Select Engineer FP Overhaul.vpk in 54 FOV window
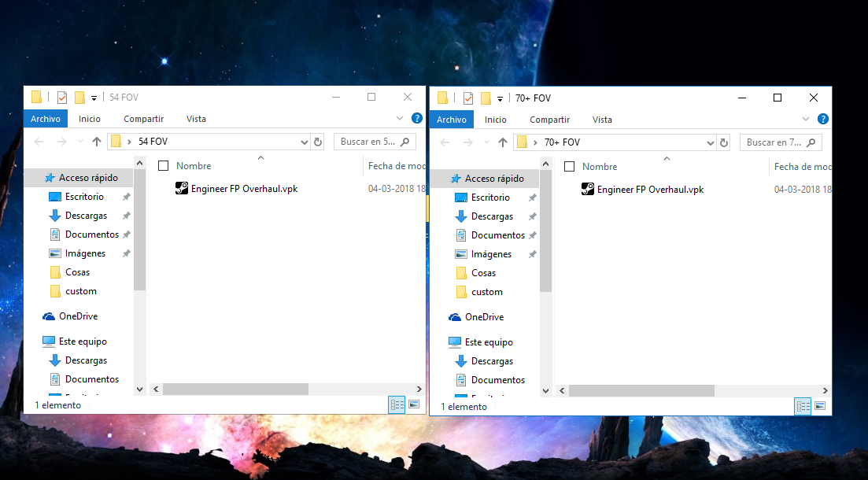This screenshot has height=480, width=868. [x=244, y=188]
